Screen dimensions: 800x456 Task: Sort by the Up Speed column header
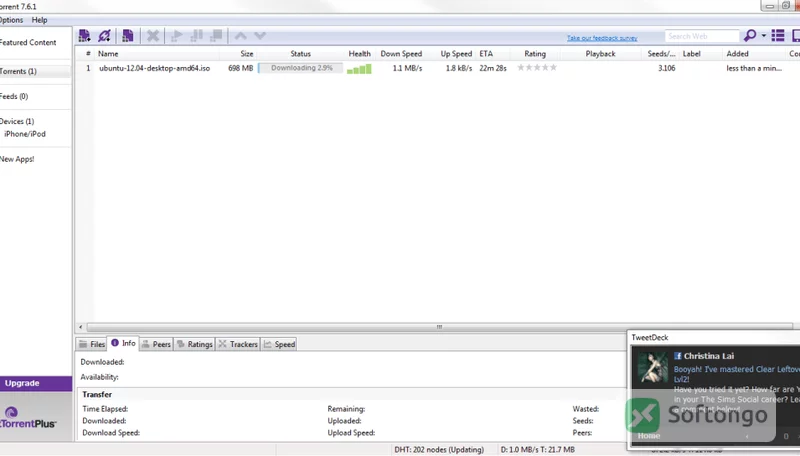point(456,54)
